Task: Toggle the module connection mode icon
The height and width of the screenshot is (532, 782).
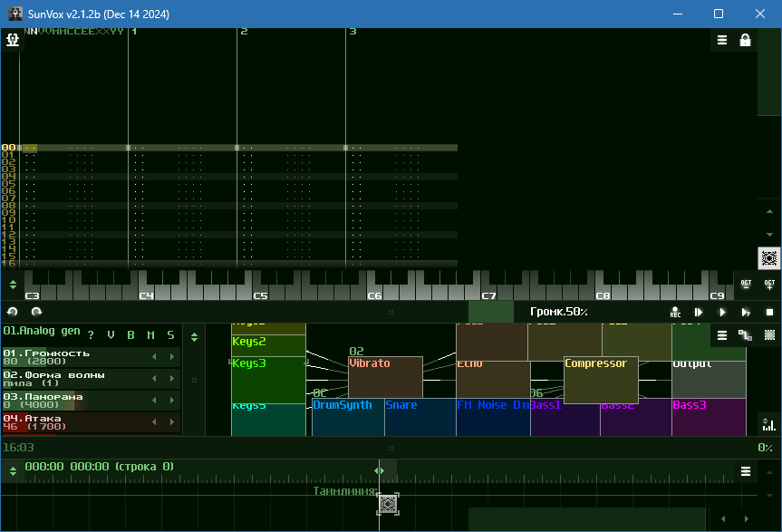Action: [x=745, y=335]
